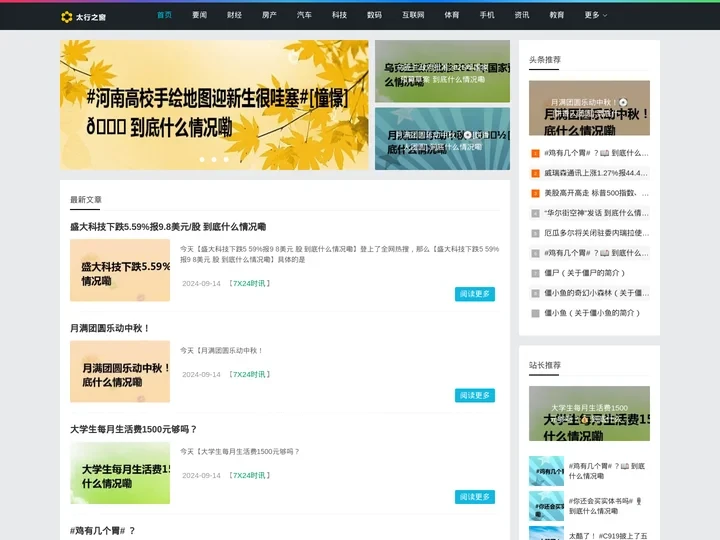Click rank badge 1 beside #鸡有几个胃#
Screen dimensions: 720x540
pos(535,153)
